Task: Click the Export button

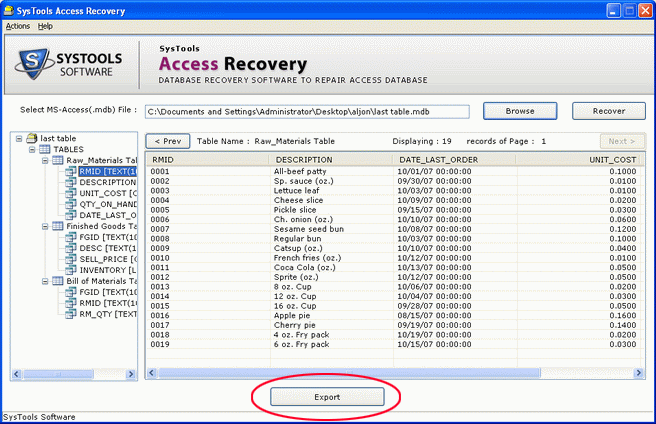Action: tap(327, 397)
